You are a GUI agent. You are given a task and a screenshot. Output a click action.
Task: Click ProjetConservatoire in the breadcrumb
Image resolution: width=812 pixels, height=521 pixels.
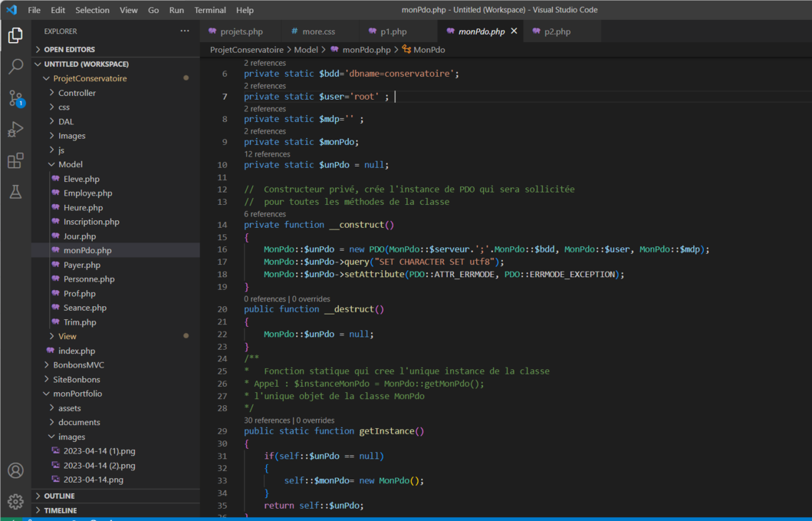click(x=246, y=50)
